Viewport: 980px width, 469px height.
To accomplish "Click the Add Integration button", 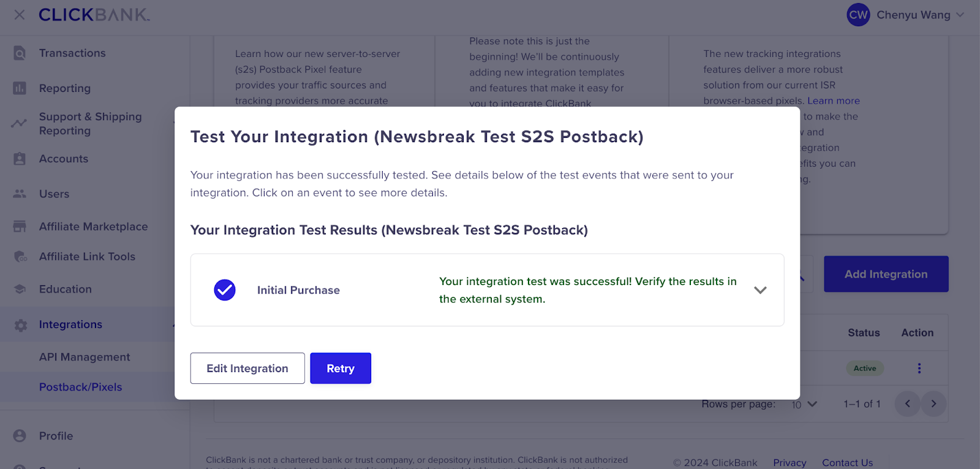I will 886,274.
